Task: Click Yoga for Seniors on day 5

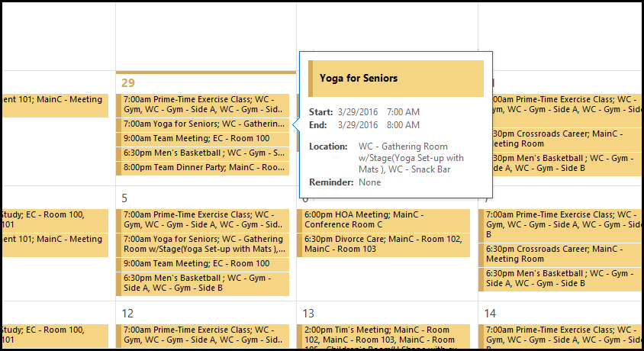Action: (203, 244)
